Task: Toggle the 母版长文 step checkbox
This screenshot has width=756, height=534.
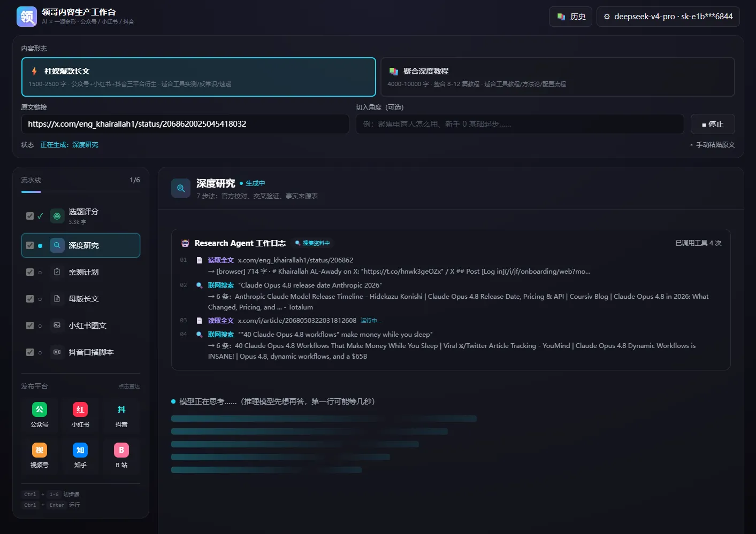Action: tap(30, 299)
